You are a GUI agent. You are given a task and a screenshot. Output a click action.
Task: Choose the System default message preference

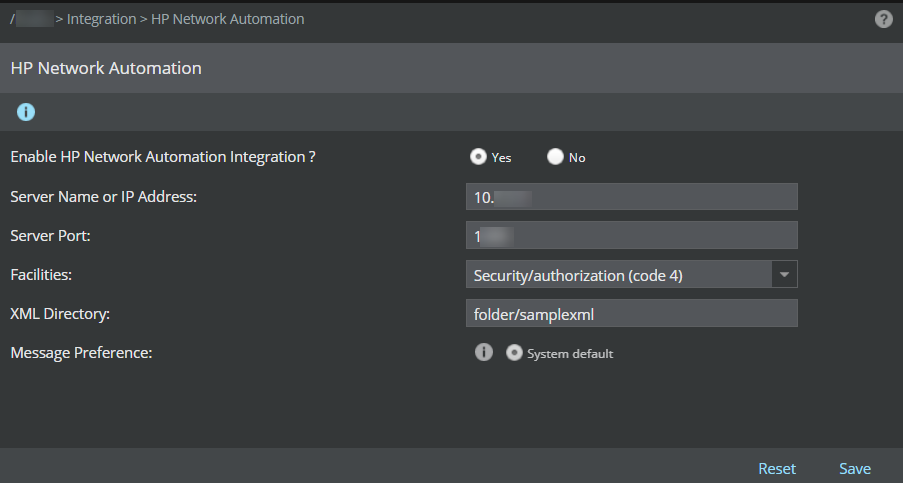click(x=514, y=352)
